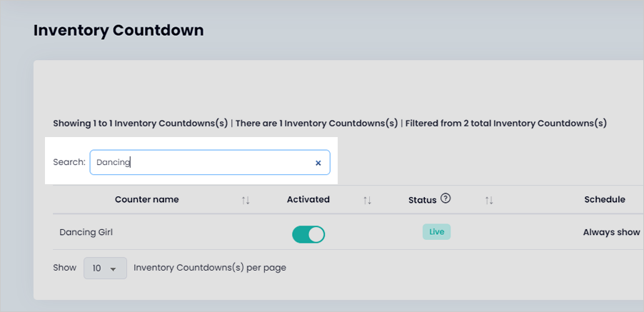Click the Schedule column header

pos(605,199)
